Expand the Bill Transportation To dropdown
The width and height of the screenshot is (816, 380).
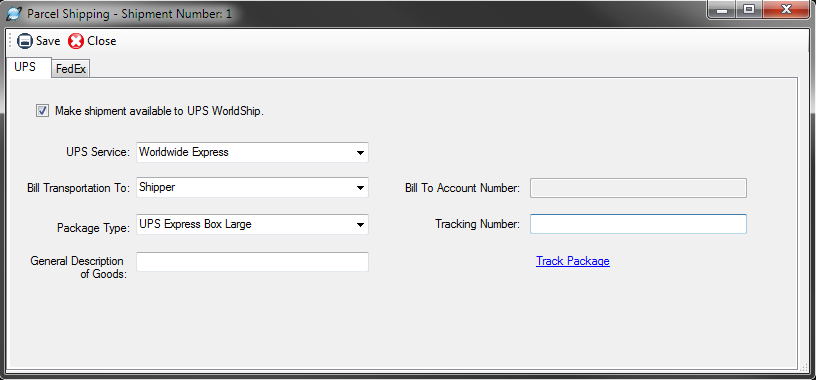tap(252, 187)
